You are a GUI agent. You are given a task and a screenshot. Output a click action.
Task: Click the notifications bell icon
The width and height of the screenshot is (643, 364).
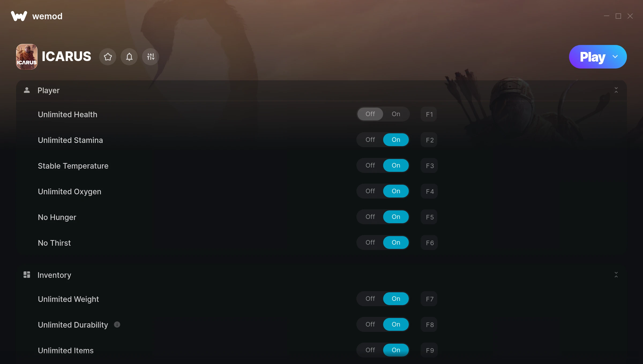[129, 56]
